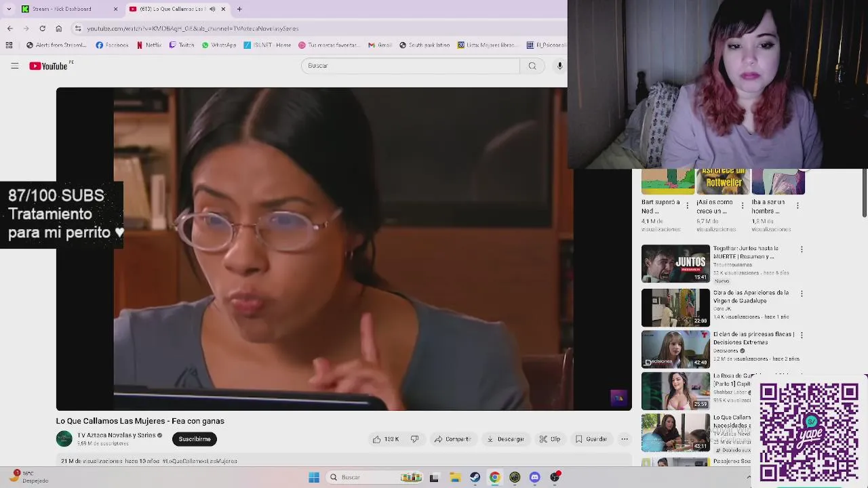Open the Twitch bookmark
Image resolution: width=868 pixels, height=488 pixels.
coord(182,45)
